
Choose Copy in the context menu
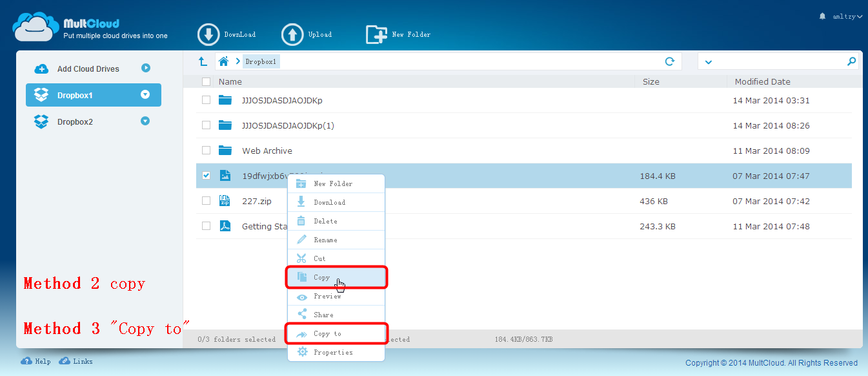(336, 277)
